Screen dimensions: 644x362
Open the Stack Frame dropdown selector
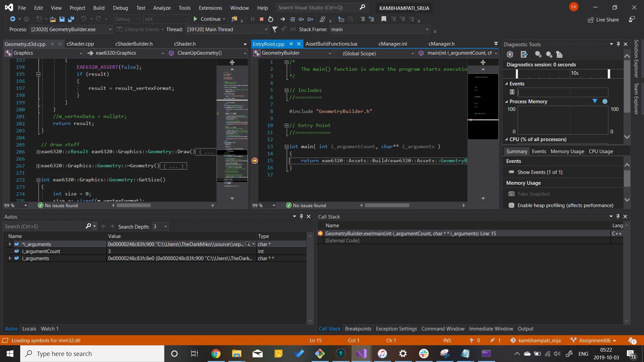(426, 29)
